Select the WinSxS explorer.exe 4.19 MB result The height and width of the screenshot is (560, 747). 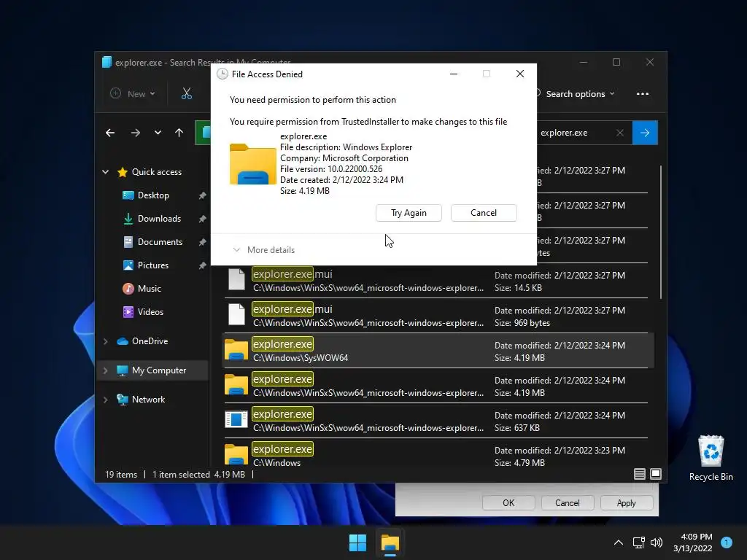436,386
